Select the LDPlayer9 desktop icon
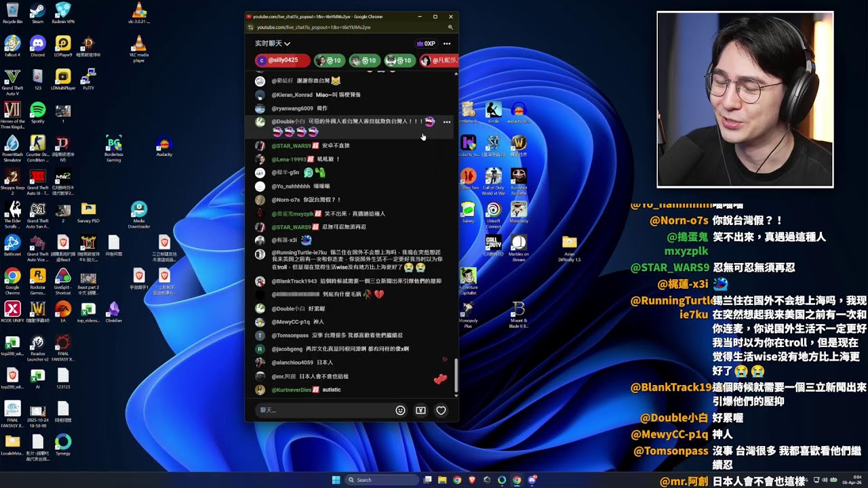Image resolution: width=868 pixels, height=488 pixels. click(63, 46)
